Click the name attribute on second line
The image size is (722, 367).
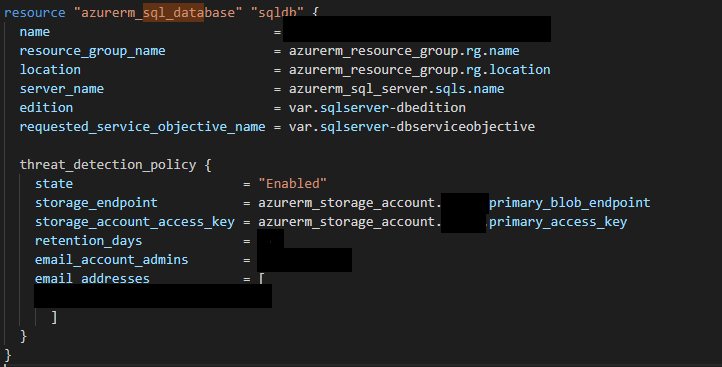(35, 32)
